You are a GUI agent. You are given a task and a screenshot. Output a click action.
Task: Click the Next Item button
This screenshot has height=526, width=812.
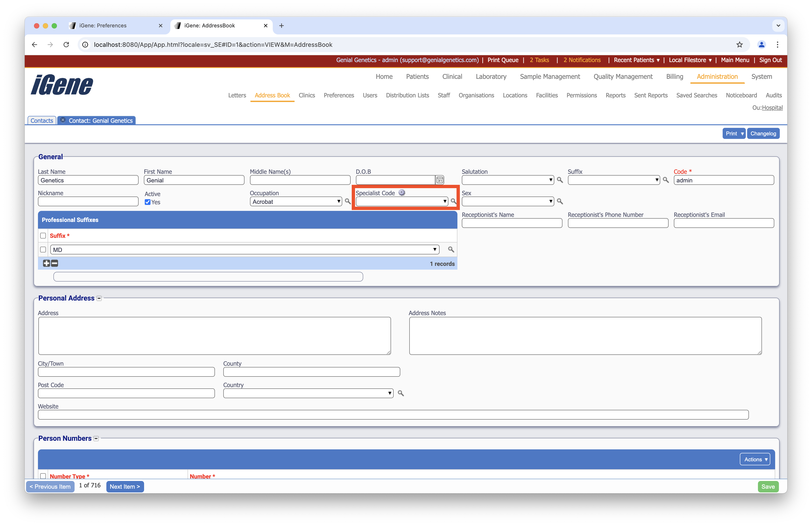pos(124,486)
